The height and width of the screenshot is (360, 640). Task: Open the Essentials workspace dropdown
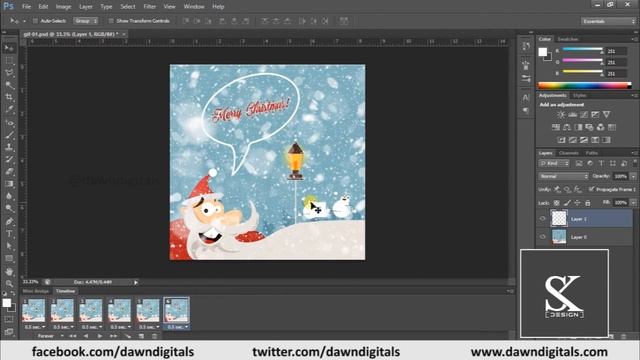coord(608,21)
